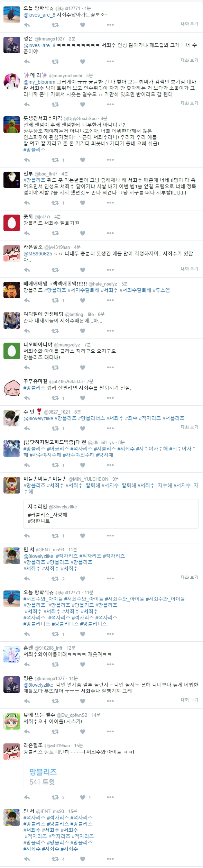The height and width of the screenshot is (868, 203).
Task: Expand 대화 보기 on 수 빈 tweet
Action: click(190, 427)
